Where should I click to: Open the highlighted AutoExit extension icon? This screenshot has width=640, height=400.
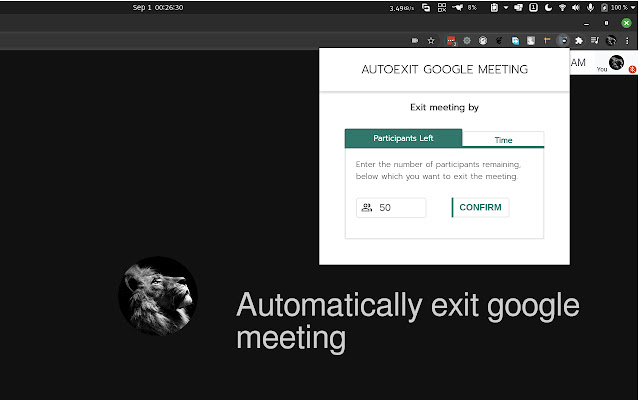[x=563, y=40]
